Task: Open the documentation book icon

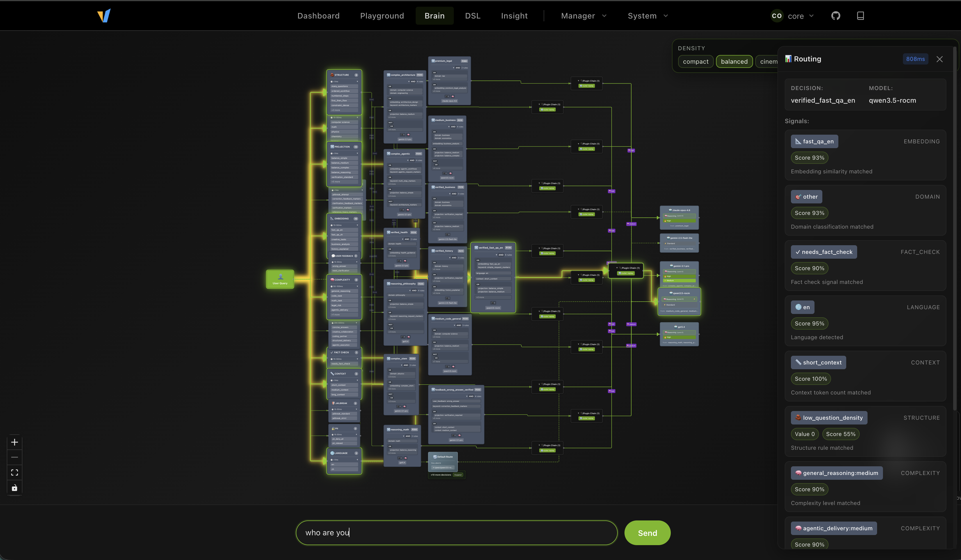Action: [x=860, y=16]
